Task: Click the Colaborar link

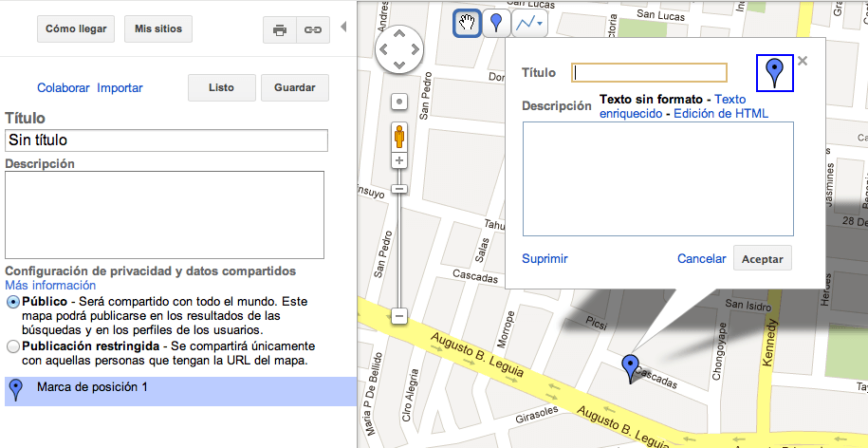Action: [64, 88]
